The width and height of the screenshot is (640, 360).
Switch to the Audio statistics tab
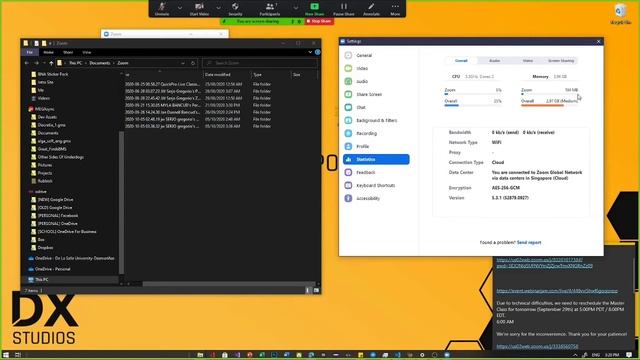[495, 60]
